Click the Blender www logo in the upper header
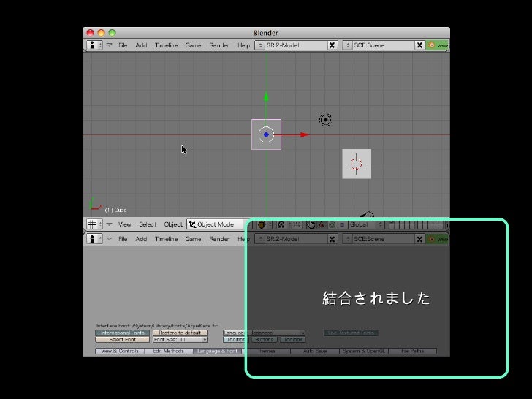Screen dimensions: 532x399 point(438,45)
